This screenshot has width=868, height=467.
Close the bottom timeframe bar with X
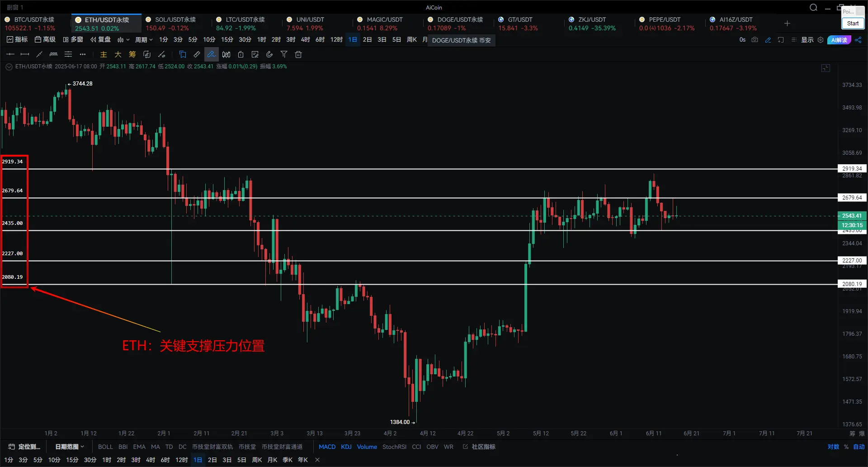[317, 460]
